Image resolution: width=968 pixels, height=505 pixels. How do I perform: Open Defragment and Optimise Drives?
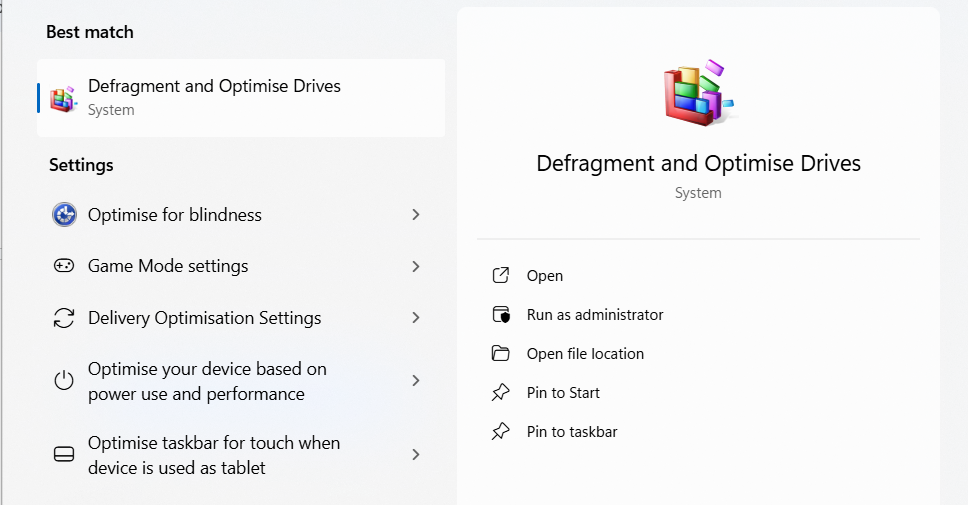[545, 276]
